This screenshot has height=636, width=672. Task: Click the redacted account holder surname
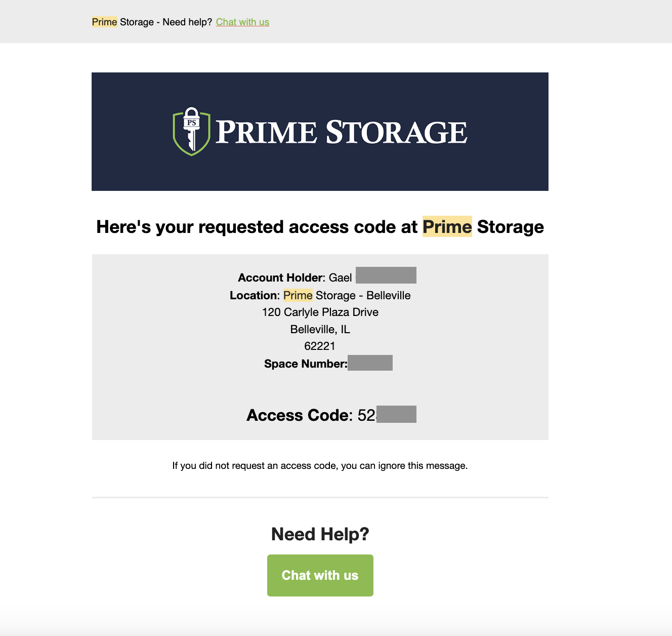click(x=386, y=275)
